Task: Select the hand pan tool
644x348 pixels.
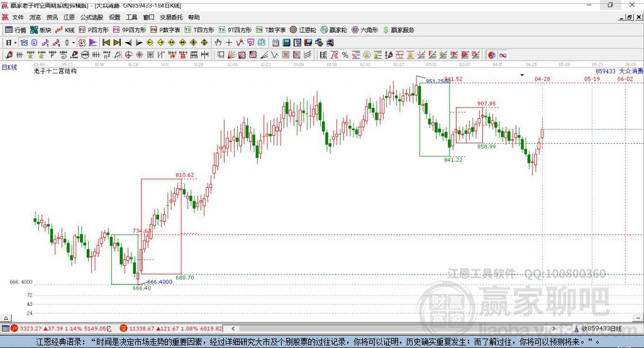Action: coord(218,42)
